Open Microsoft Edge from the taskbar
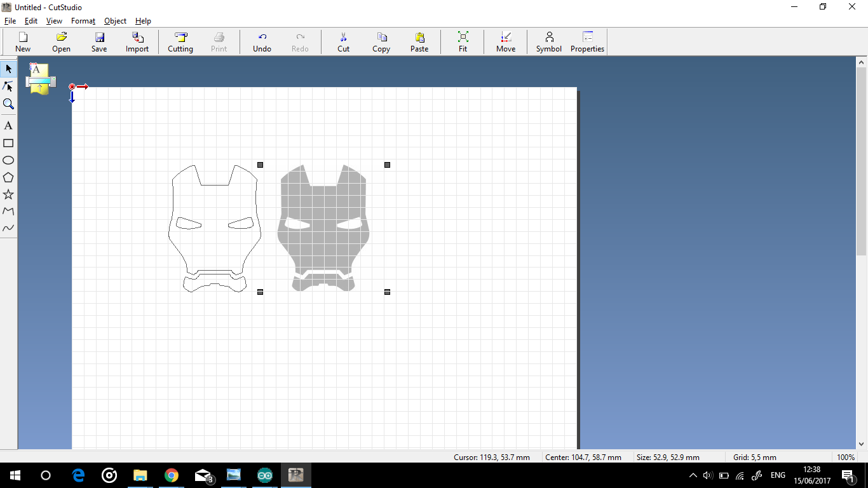This screenshot has height=488, width=868. (x=78, y=475)
